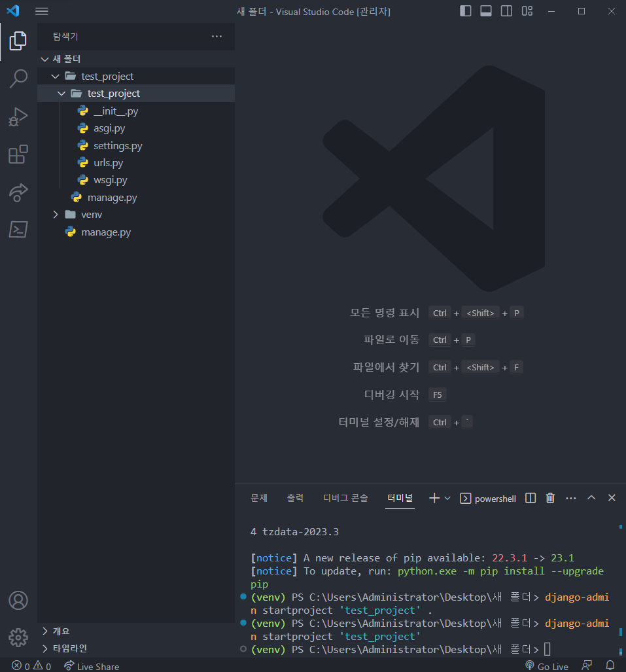This screenshot has width=626, height=672.
Task: Click first django-admin command decoration dot
Action: click(x=243, y=597)
